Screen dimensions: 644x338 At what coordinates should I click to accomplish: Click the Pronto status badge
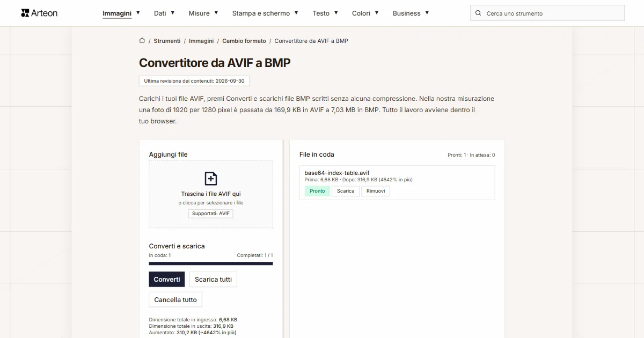point(317,191)
